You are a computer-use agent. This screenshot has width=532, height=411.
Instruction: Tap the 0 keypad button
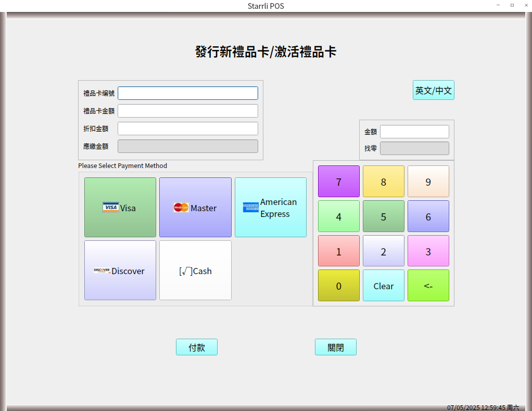(x=338, y=286)
